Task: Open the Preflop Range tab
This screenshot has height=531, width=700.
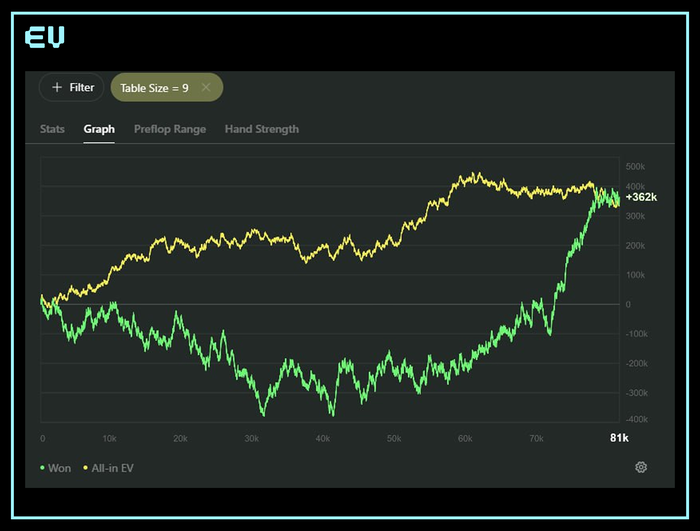Action: point(170,129)
